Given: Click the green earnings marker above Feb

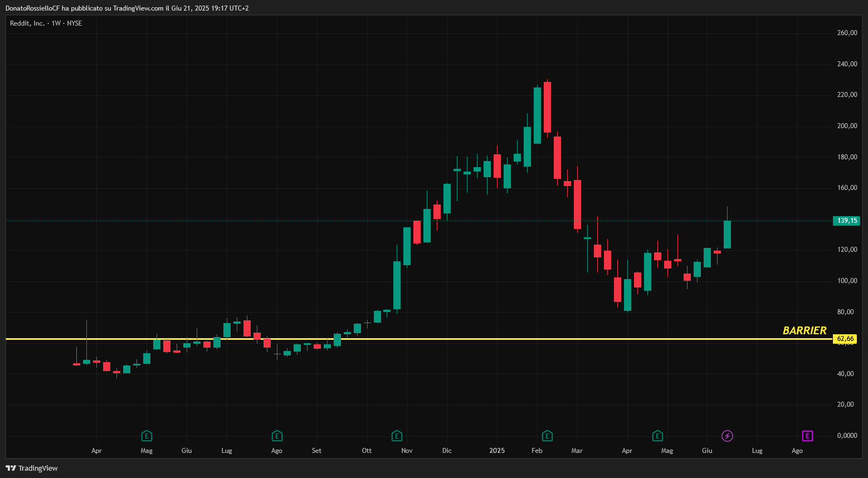Looking at the screenshot, I should tap(547, 436).
